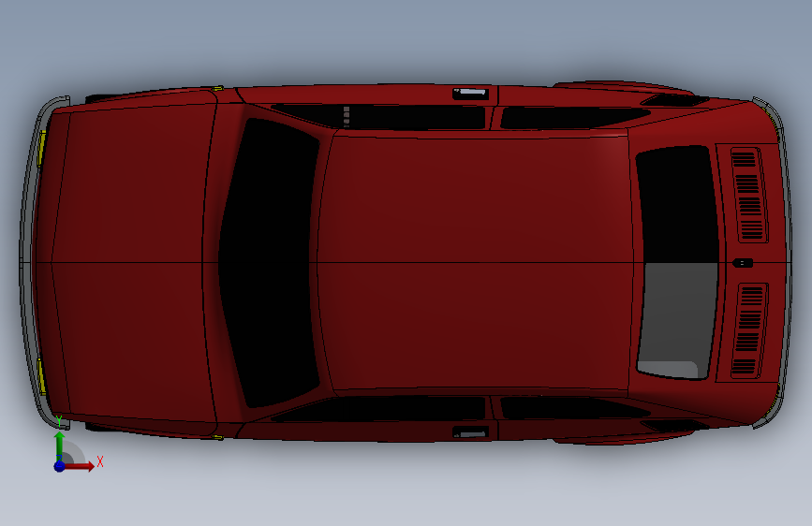This screenshot has width=812, height=526.
Task: Click the green Y axis arrow of triad
Action: click(60, 446)
